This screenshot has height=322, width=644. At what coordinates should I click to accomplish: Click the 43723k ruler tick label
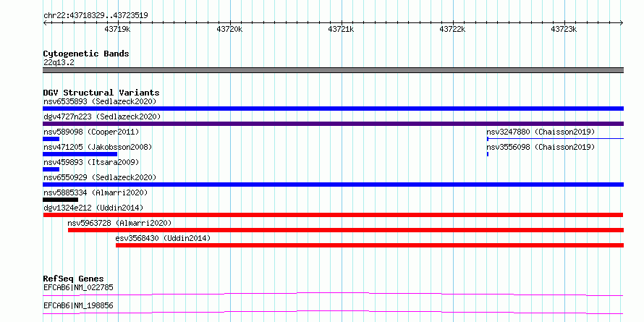point(564,30)
